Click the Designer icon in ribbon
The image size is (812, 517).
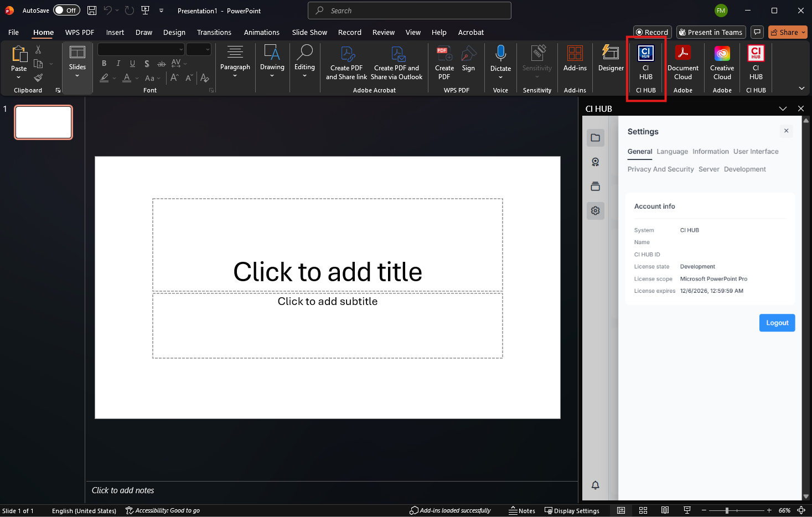[611, 59]
